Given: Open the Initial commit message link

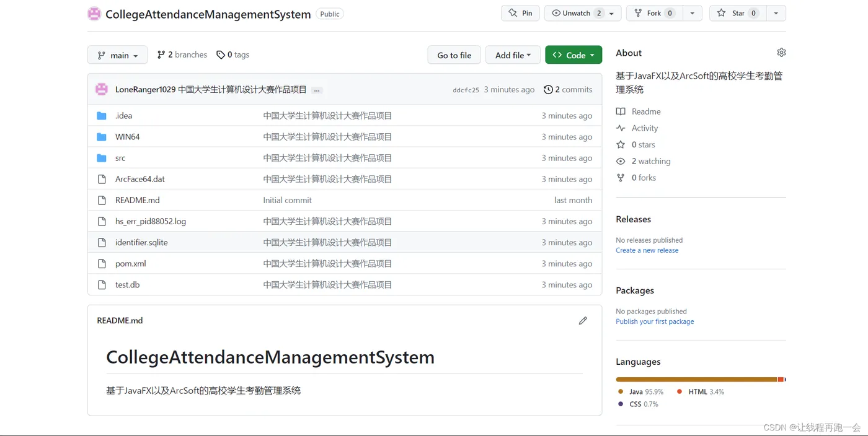Looking at the screenshot, I should pyautogui.click(x=287, y=200).
